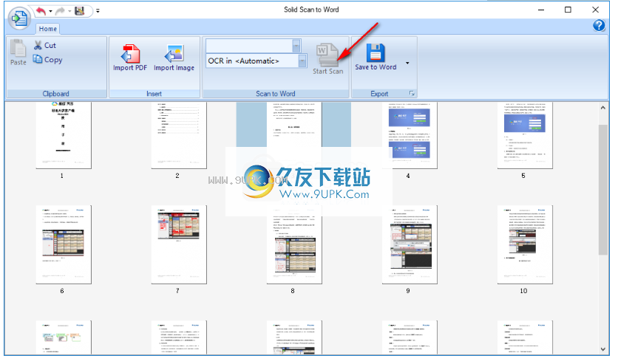618x364 pixels.
Task: Click the Solid Scan to Word application button
Action: tap(19, 18)
